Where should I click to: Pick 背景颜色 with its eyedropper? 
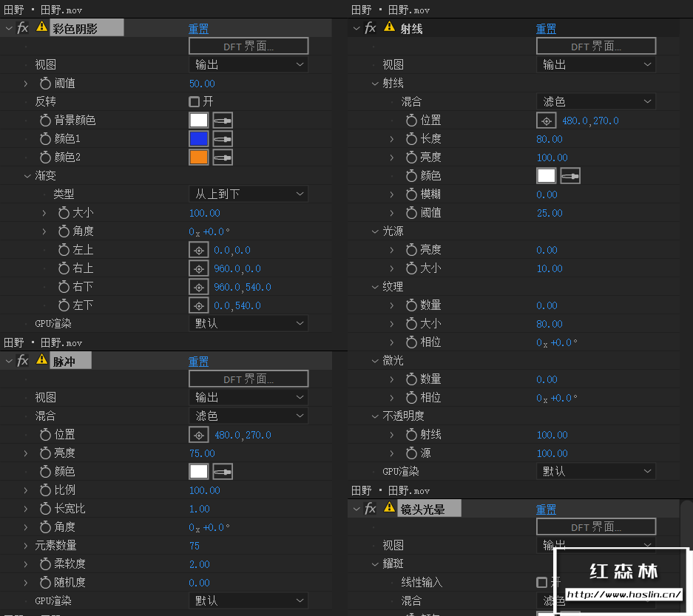223,121
